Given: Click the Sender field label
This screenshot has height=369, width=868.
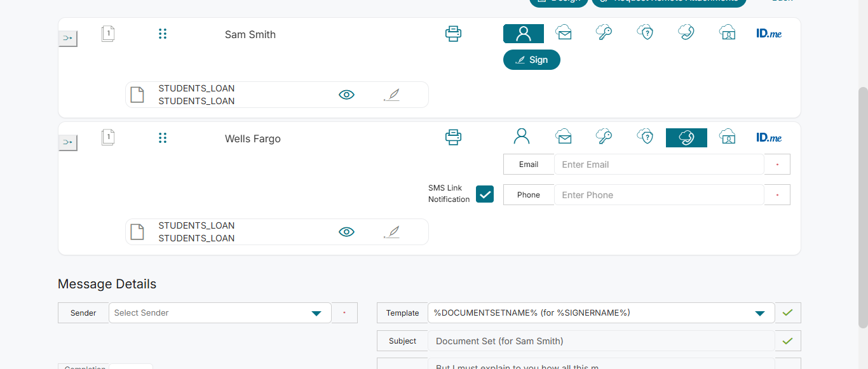Looking at the screenshot, I should pyautogui.click(x=83, y=312).
